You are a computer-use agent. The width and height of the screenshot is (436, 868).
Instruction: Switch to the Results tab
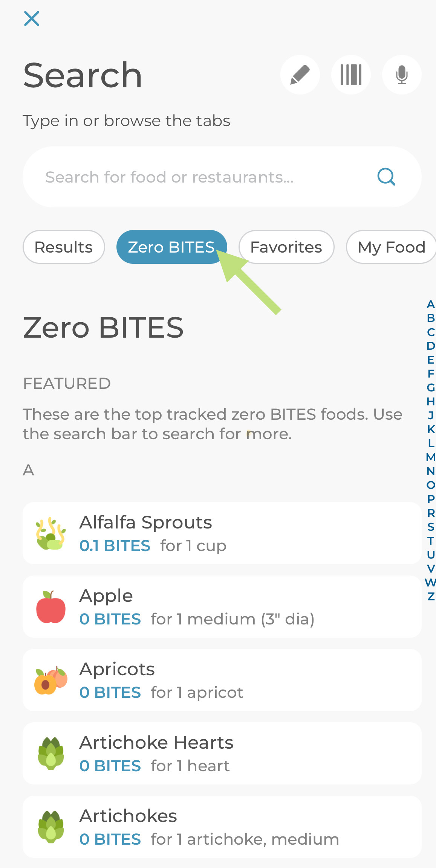pyautogui.click(x=63, y=247)
